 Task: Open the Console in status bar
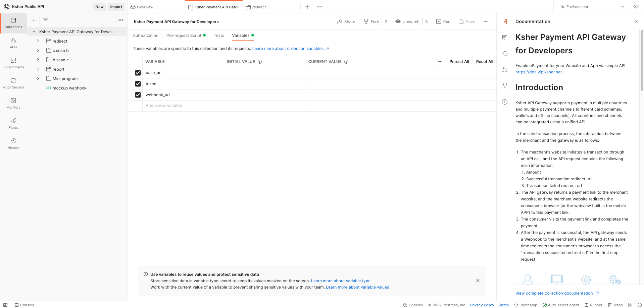pos(24,305)
